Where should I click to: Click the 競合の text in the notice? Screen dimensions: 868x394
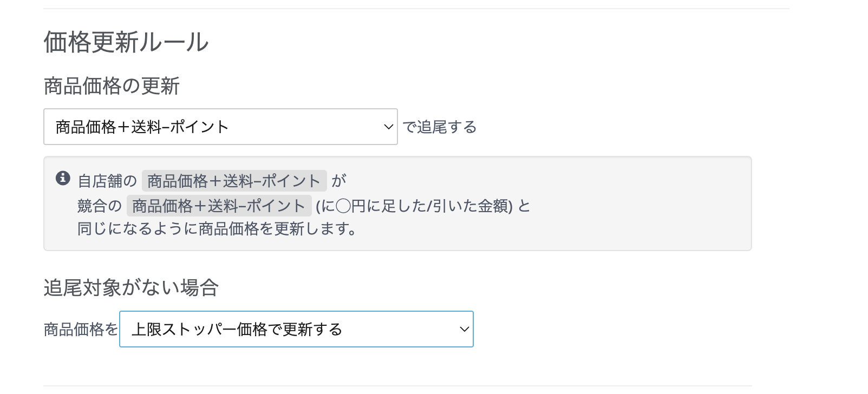pos(100,206)
